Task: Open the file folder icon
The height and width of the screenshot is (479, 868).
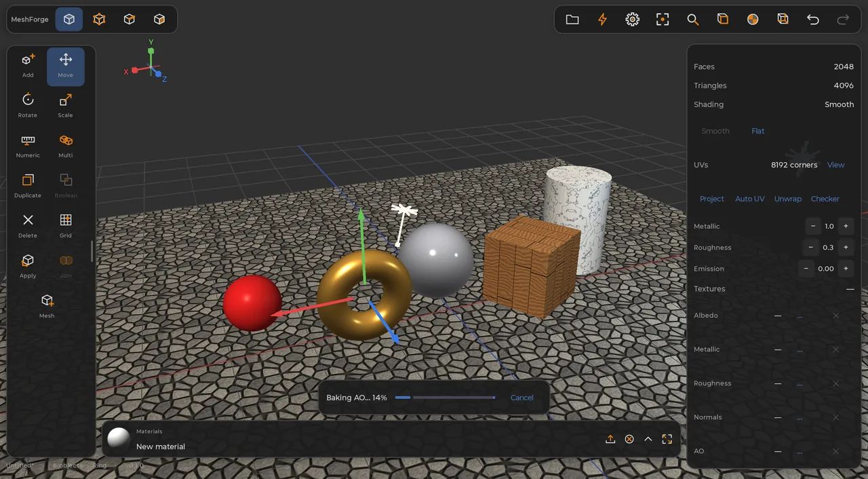Action: click(572, 20)
